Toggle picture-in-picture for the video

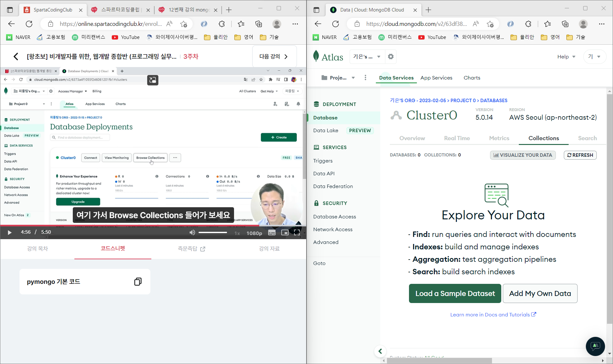click(285, 233)
